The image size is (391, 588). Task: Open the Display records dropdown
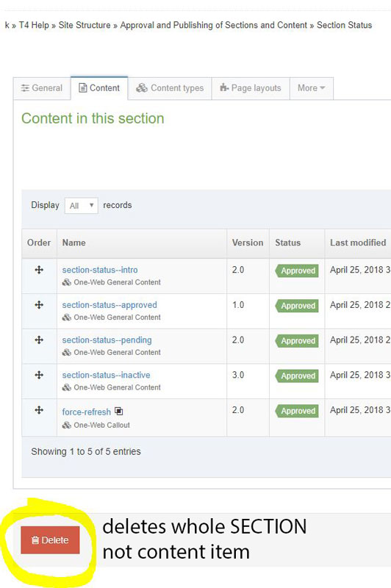click(82, 206)
